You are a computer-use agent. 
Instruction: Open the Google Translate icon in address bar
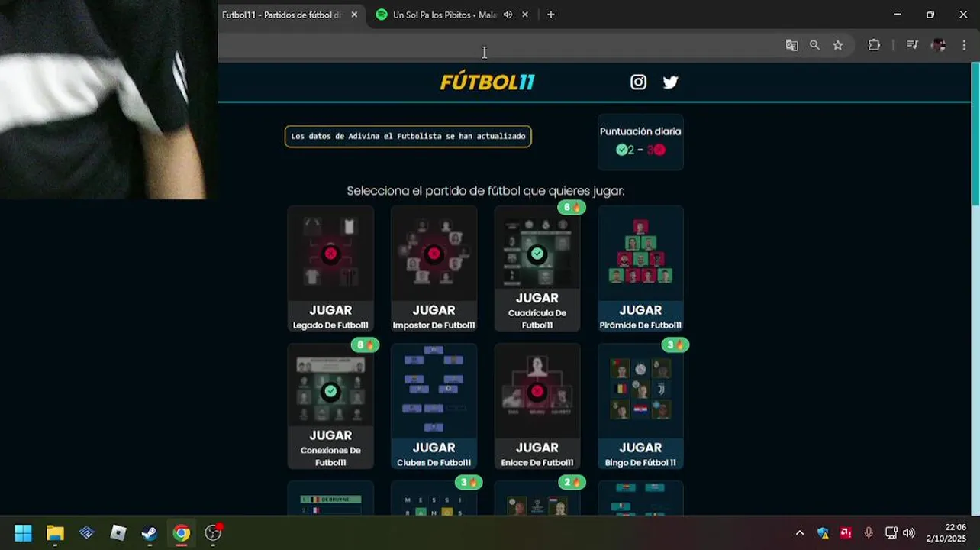[791, 45]
